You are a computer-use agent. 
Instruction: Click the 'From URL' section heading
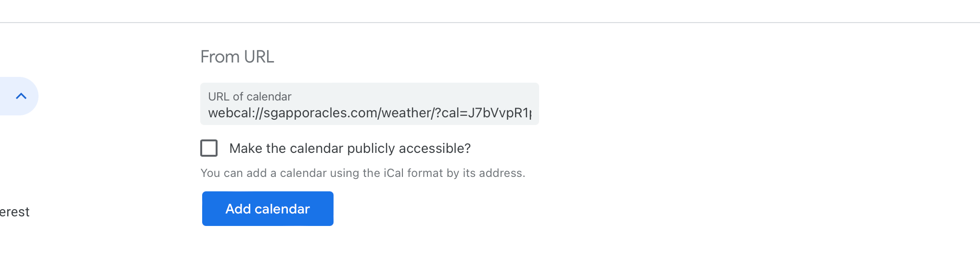[237, 57]
